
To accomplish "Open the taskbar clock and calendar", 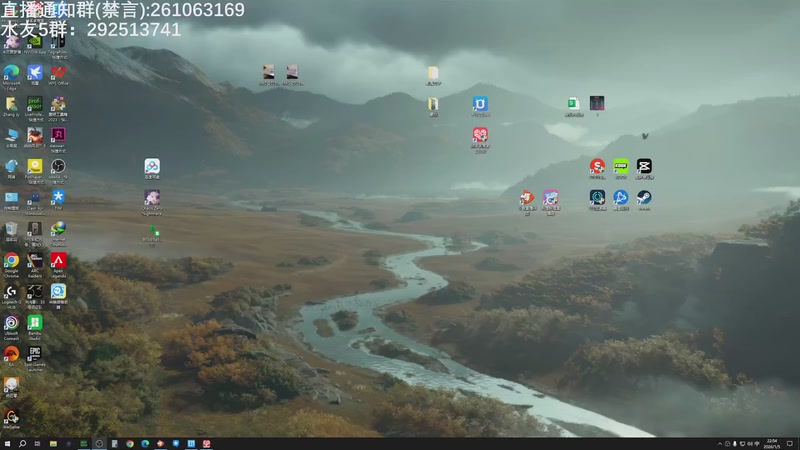I will point(773,444).
